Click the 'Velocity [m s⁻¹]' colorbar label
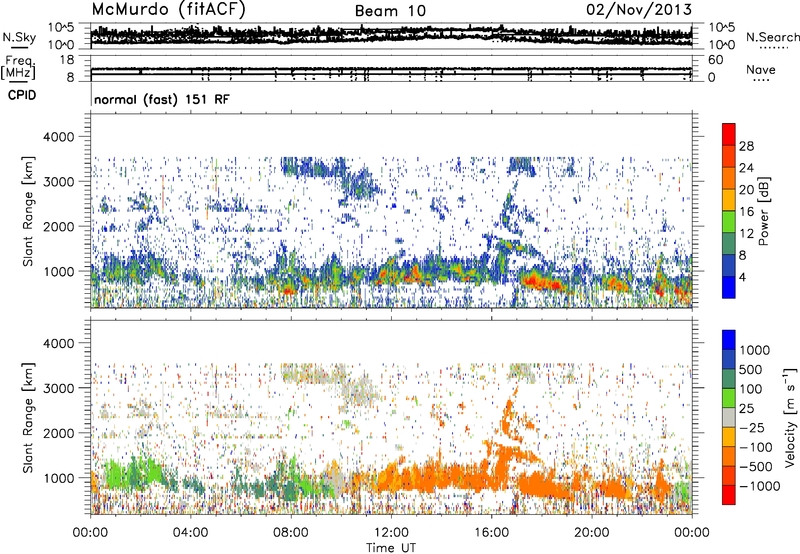Image resolution: width=800 pixels, height=554 pixels. tap(790, 417)
